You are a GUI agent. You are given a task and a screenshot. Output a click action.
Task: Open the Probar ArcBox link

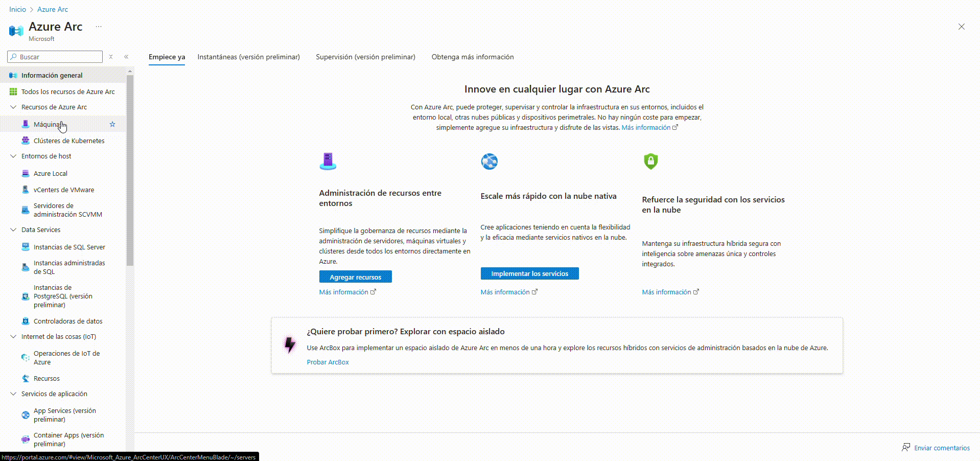coord(328,362)
